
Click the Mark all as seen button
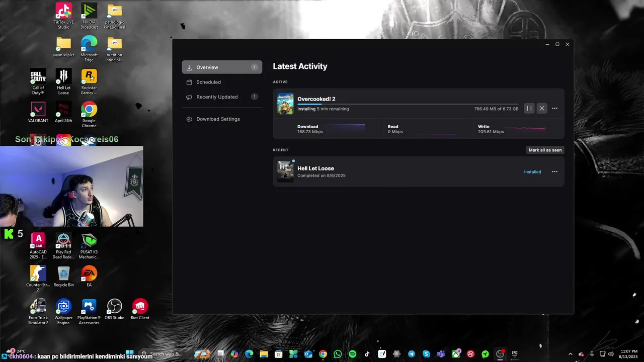(545, 150)
